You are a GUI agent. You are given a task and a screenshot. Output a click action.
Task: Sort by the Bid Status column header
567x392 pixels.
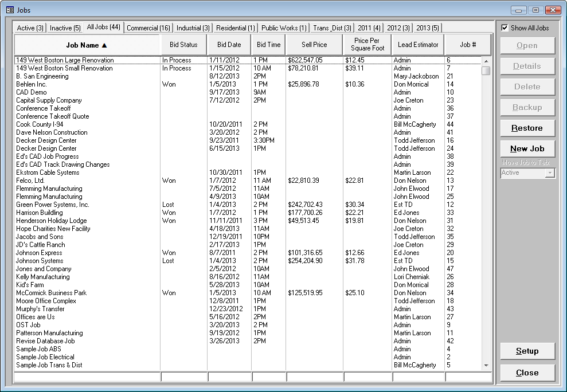(183, 45)
